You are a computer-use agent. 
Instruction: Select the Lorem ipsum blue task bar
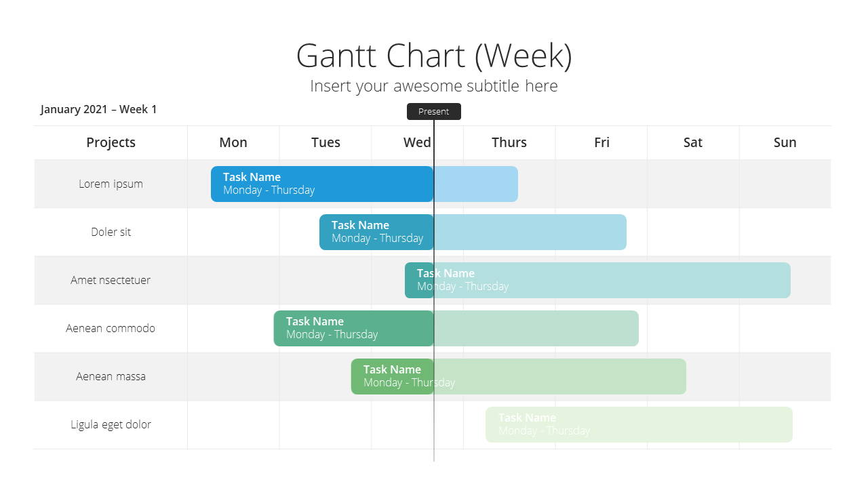[x=364, y=184]
